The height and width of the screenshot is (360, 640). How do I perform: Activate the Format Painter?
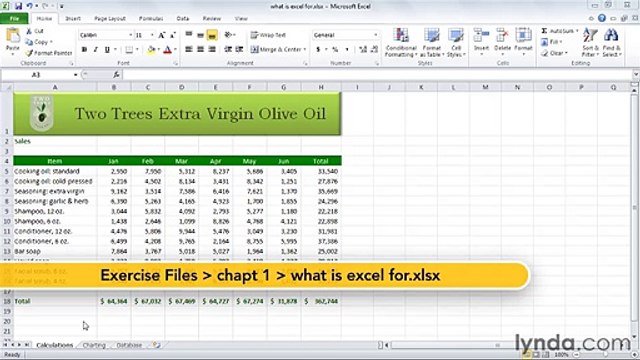point(49,53)
